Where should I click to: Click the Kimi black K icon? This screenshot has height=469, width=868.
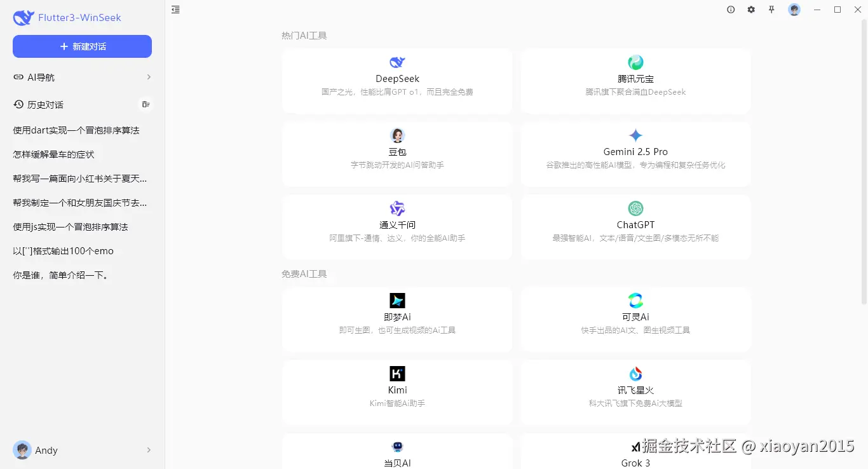[397, 374]
